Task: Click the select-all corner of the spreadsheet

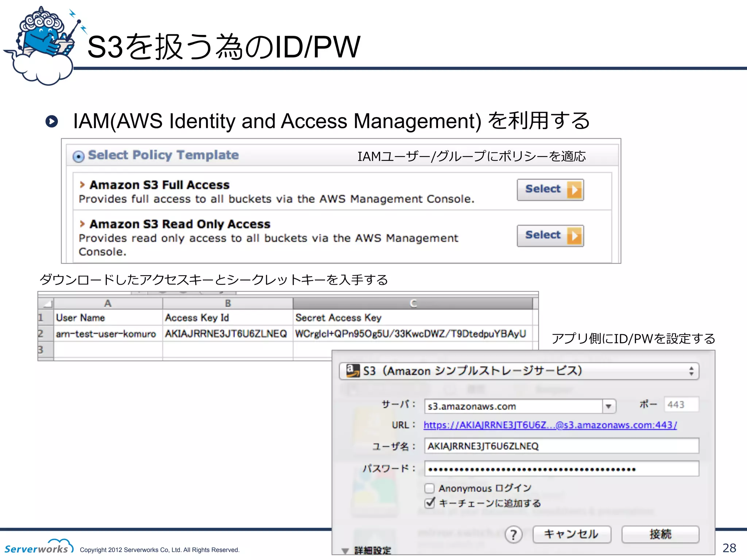Action: point(46,303)
